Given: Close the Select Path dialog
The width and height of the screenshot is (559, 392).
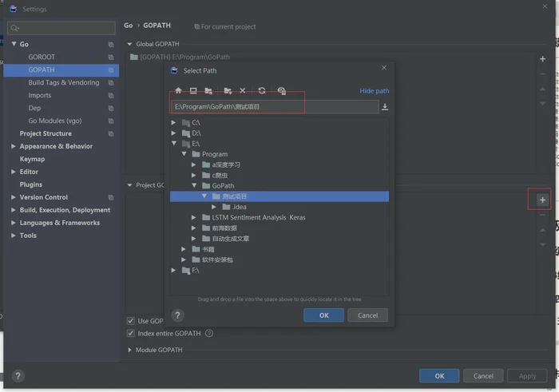Looking at the screenshot, I should [384, 68].
